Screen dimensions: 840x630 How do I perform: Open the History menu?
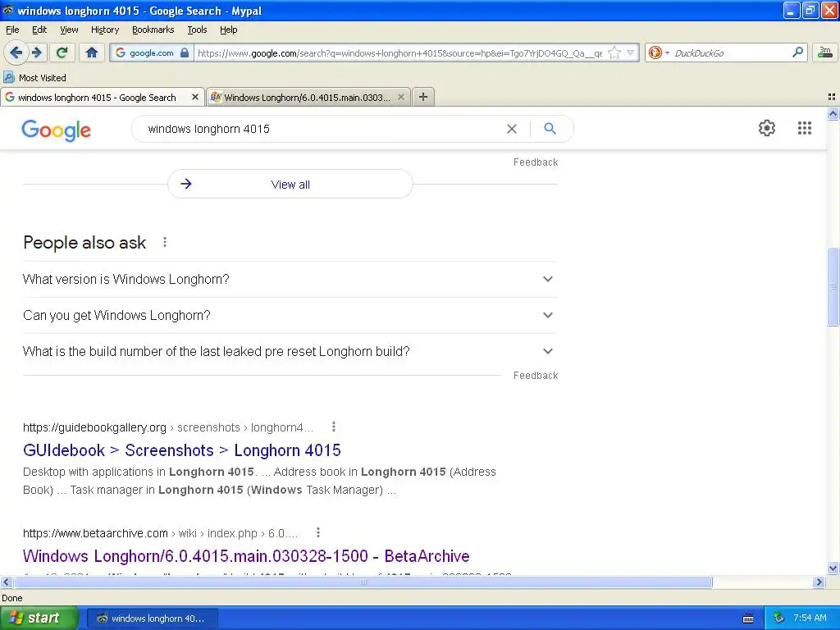pyautogui.click(x=104, y=30)
